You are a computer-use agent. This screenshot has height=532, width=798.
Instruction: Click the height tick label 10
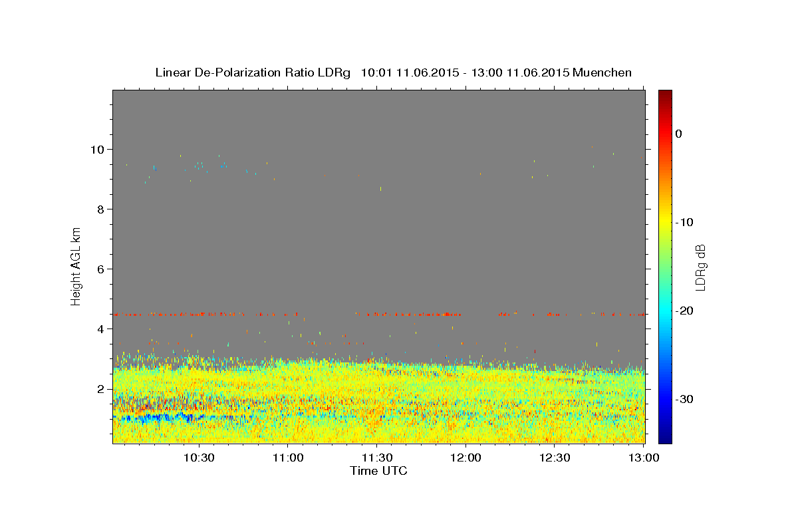click(x=98, y=150)
